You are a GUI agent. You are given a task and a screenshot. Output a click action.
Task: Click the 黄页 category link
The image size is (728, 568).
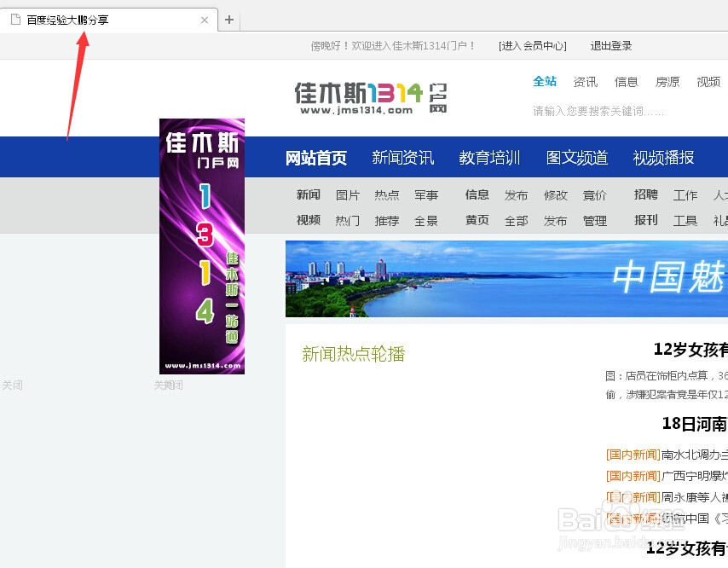[477, 220]
